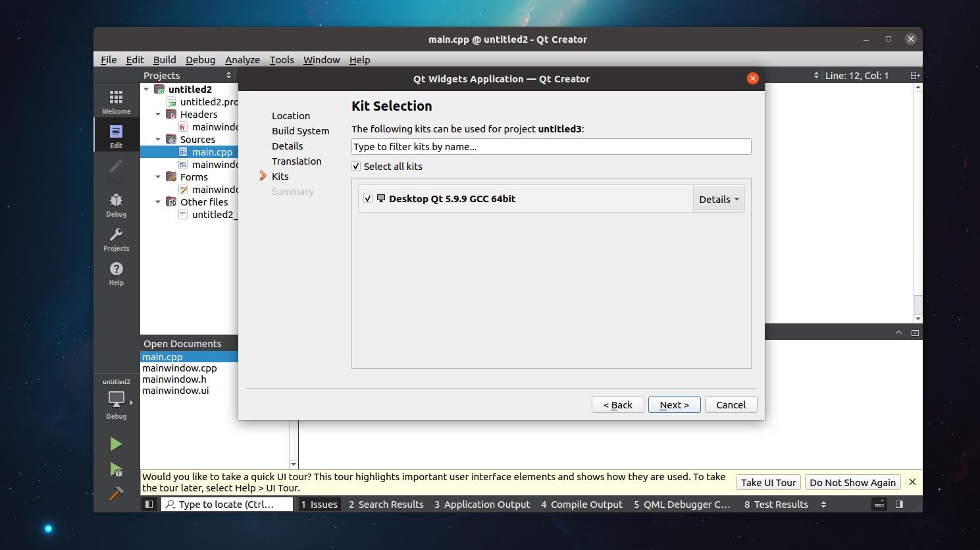Viewport: 980px width, 550px height.
Task: Split the editor with the split icon
Action: point(915,75)
